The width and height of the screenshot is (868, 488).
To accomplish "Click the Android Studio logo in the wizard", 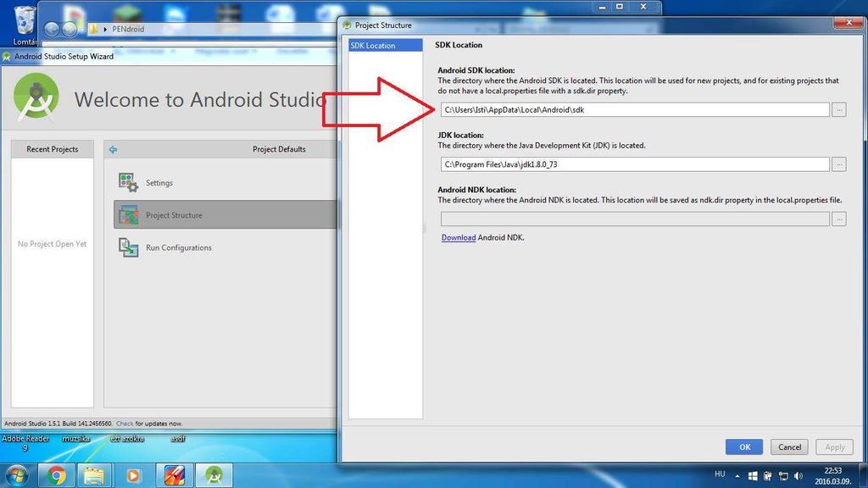I will [36, 97].
